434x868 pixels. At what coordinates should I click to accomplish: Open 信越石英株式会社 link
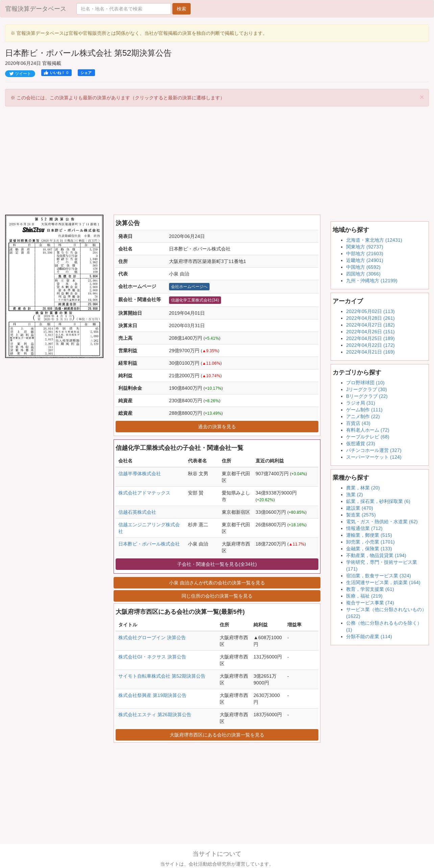click(137, 512)
